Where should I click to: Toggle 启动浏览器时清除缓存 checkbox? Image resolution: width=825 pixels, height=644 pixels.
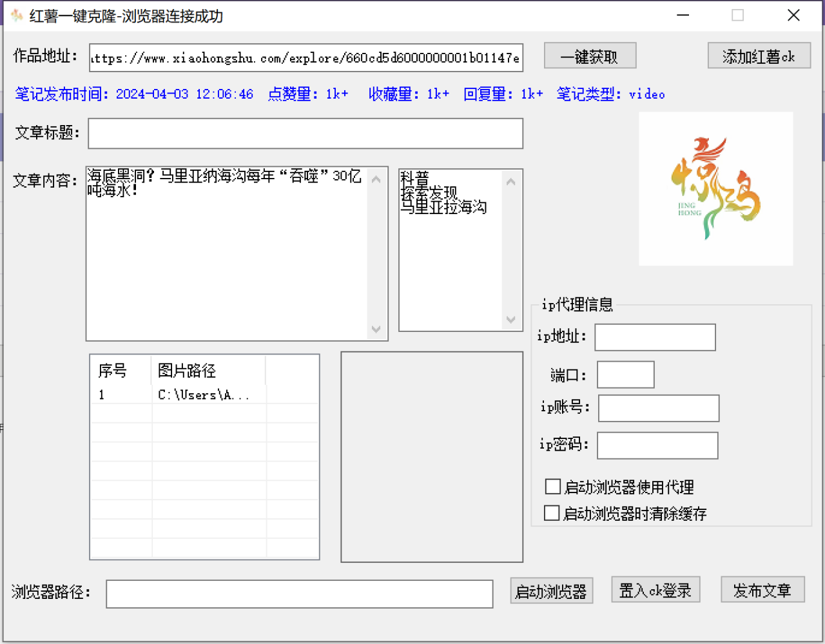[552, 513]
